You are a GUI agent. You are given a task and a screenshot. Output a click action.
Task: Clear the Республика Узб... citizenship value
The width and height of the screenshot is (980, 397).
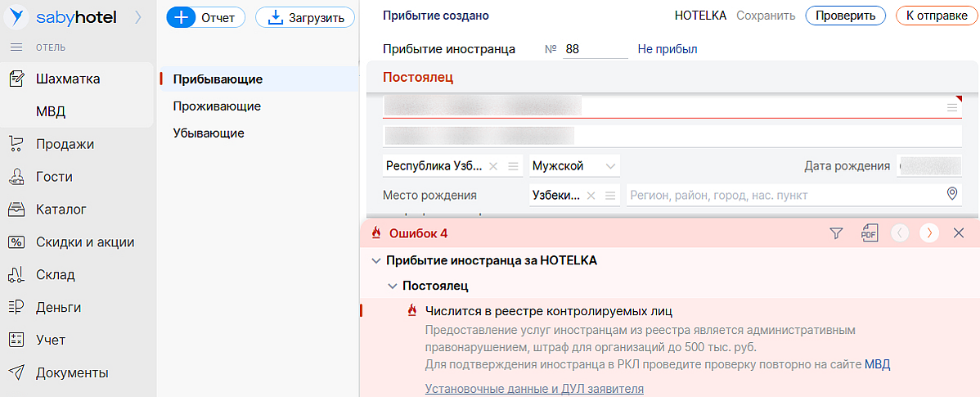pos(493,166)
